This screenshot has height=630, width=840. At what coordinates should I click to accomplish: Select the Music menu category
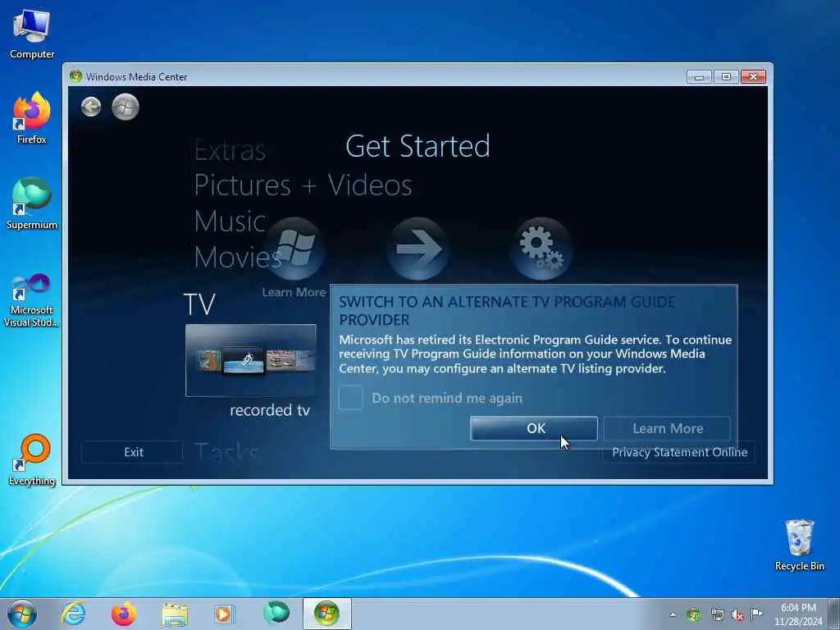pyautogui.click(x=230, y=221)
